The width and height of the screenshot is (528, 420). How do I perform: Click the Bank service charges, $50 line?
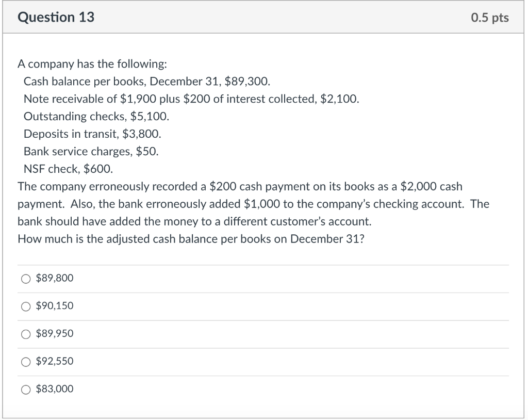(91, 151)
